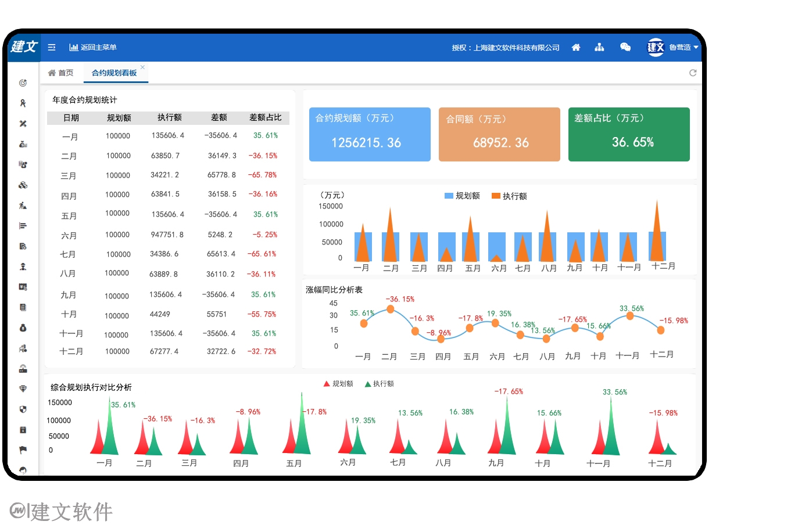Select the 合约规划看板 tab
Image resolution: width=798 pixels, height=532 pixels.
114,73
